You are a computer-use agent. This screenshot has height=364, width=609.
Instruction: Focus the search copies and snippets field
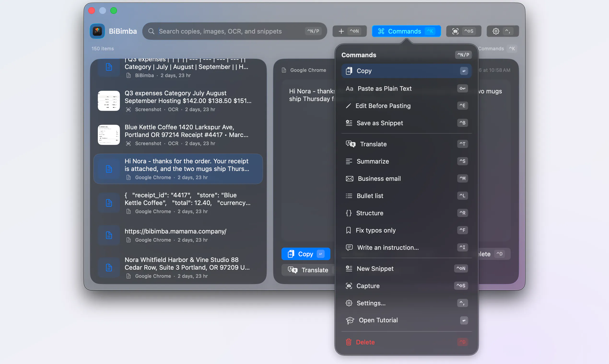234,31
